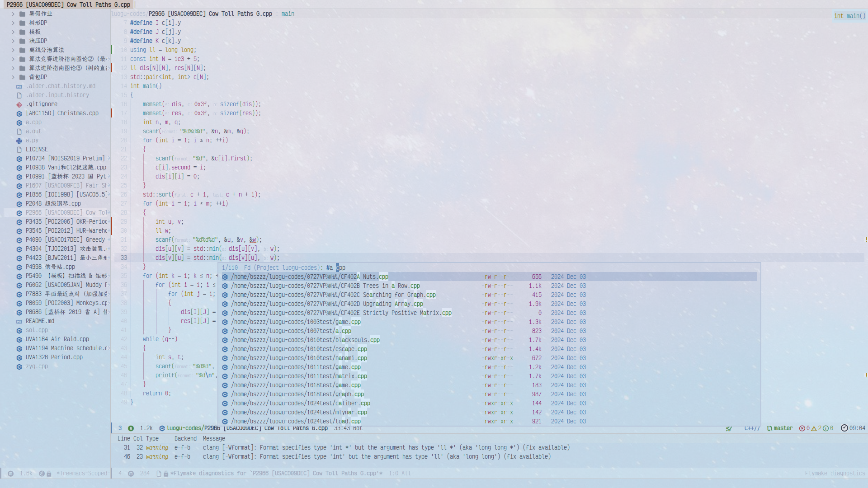Expand the 算法进阶指南图论③ folder chevron
The image size is (868, 488).
13,68
